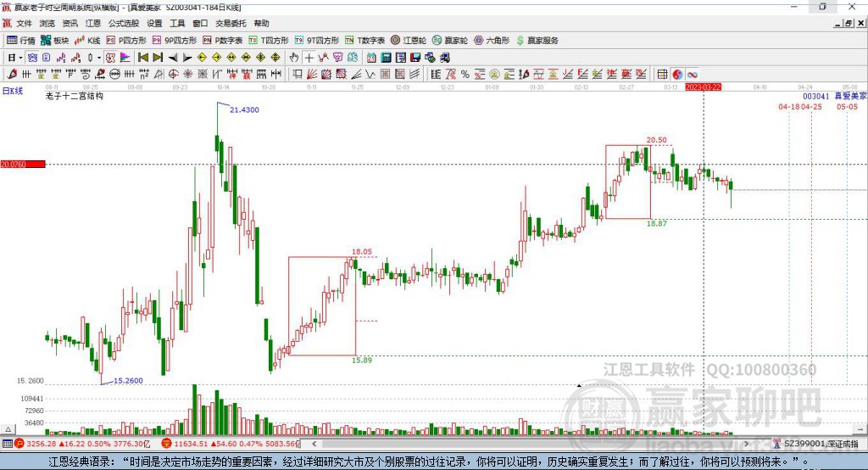Open the P数字表 tool
This screenshot has height=470, width=868.
tap(223, 41)
